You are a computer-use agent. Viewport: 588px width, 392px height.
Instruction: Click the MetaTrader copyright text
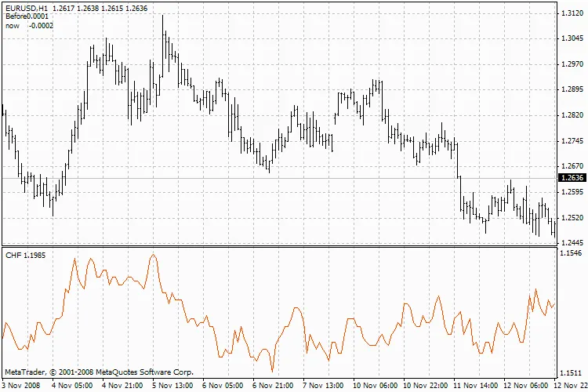[x=98, y=372]
